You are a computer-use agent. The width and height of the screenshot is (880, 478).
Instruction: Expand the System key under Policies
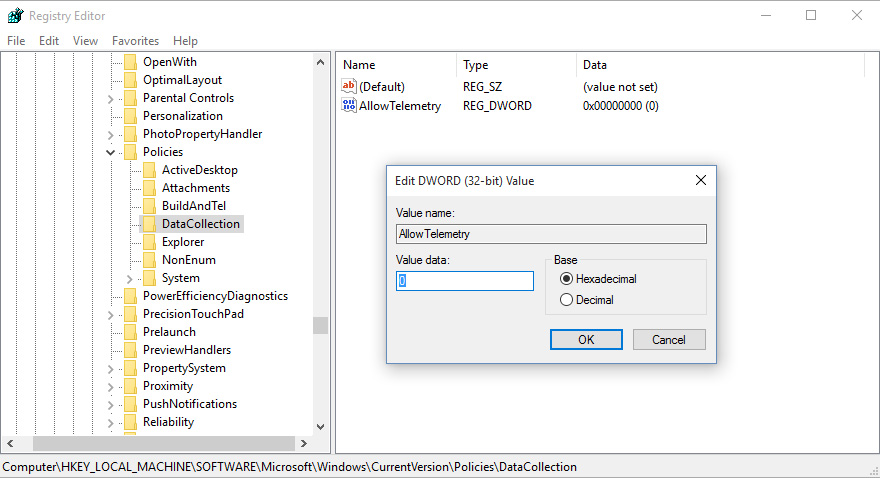coord(130,279)
